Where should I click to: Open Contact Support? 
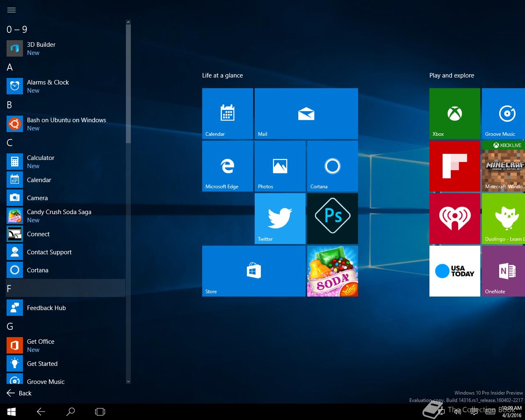(x=66, y=252)
